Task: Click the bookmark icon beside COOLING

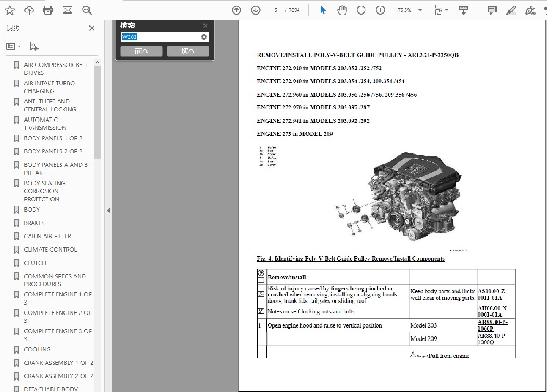Action: pyautogui.click(x=17, y=349)
